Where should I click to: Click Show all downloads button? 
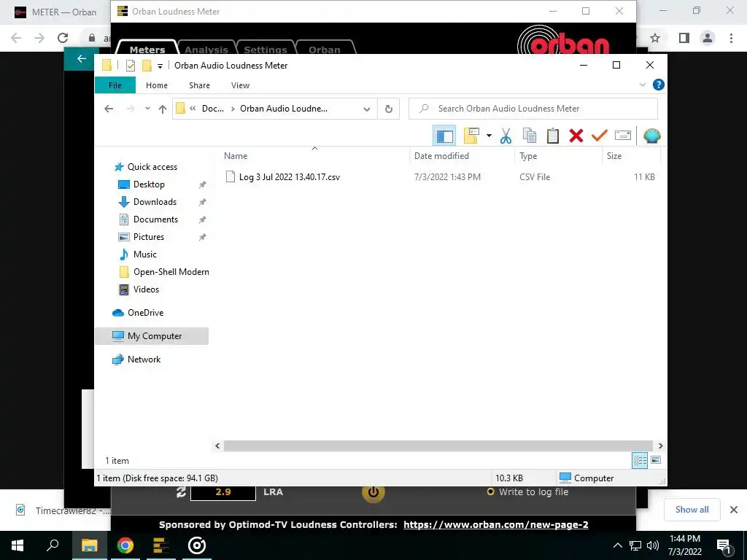click(x=692, y=510)
